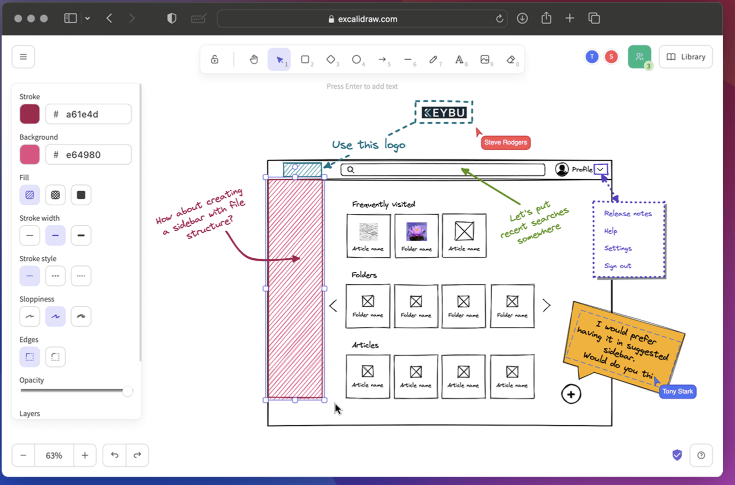Viewport: 735px width, 485px height.
Task: Open the hamburger main menu
Action: 24,57
